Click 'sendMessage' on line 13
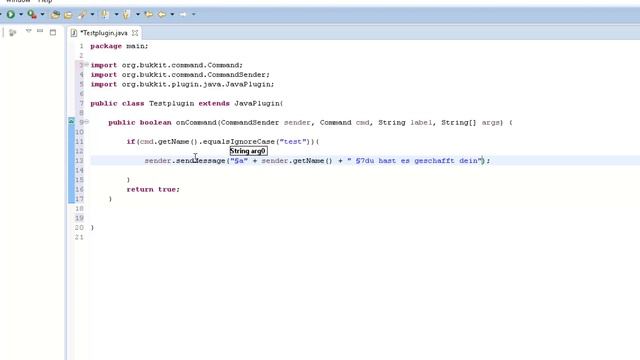 200,161
